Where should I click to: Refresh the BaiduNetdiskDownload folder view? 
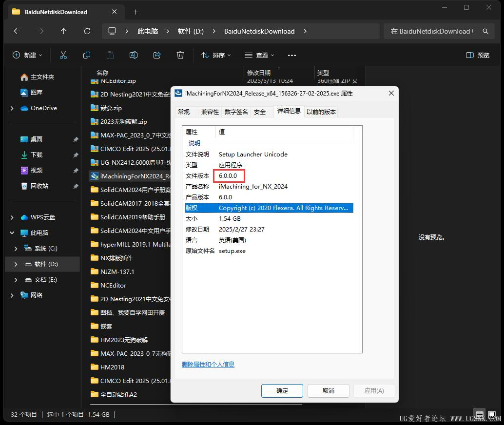87,31
